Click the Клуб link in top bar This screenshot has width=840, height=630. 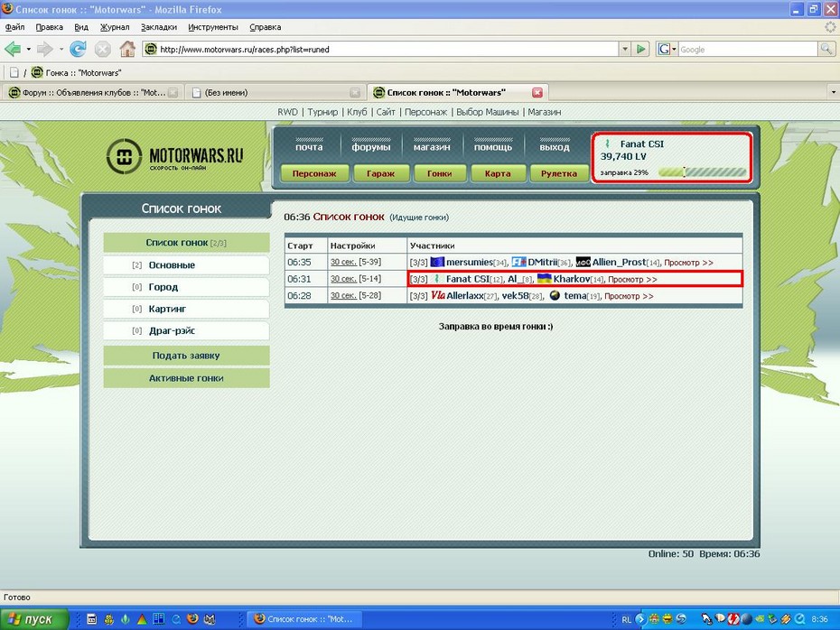[x=357, y=112]
